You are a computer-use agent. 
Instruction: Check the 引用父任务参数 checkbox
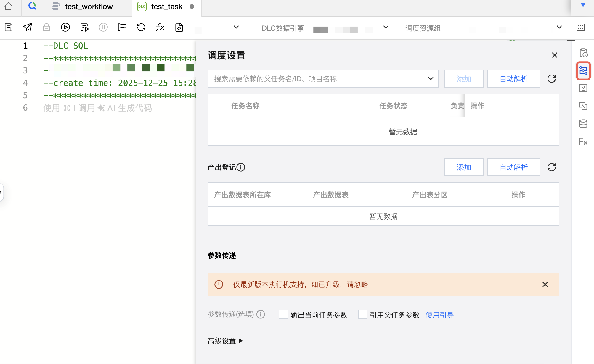coord(362,314)
